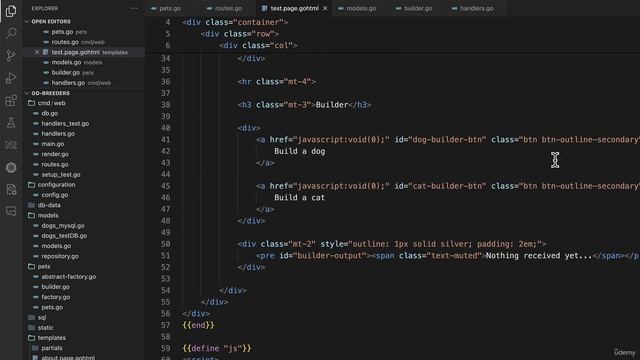Screen dimensions: 640x360
Task: Open the Explorer view icon
Action: (11, 11)
